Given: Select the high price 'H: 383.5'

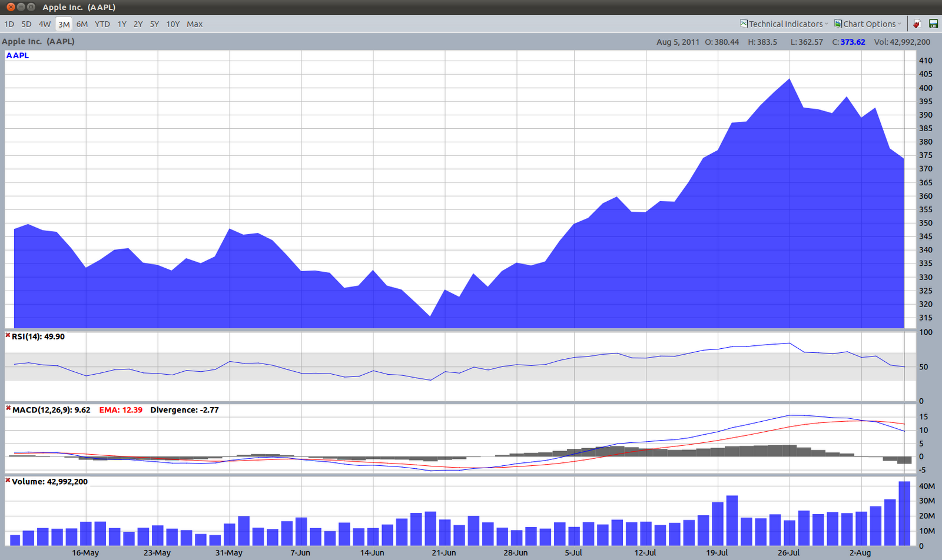Looking at the screenshot, I should (x=762, y=42).
